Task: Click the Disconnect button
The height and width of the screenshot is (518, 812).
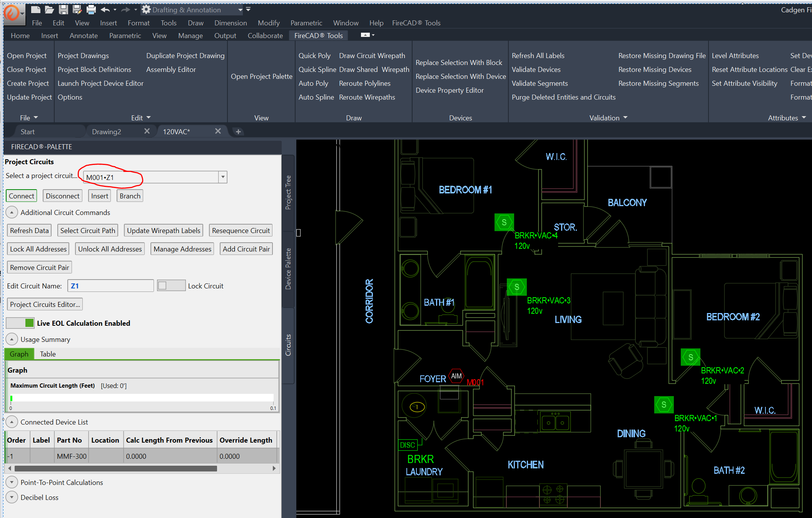Action: point(62,196)
